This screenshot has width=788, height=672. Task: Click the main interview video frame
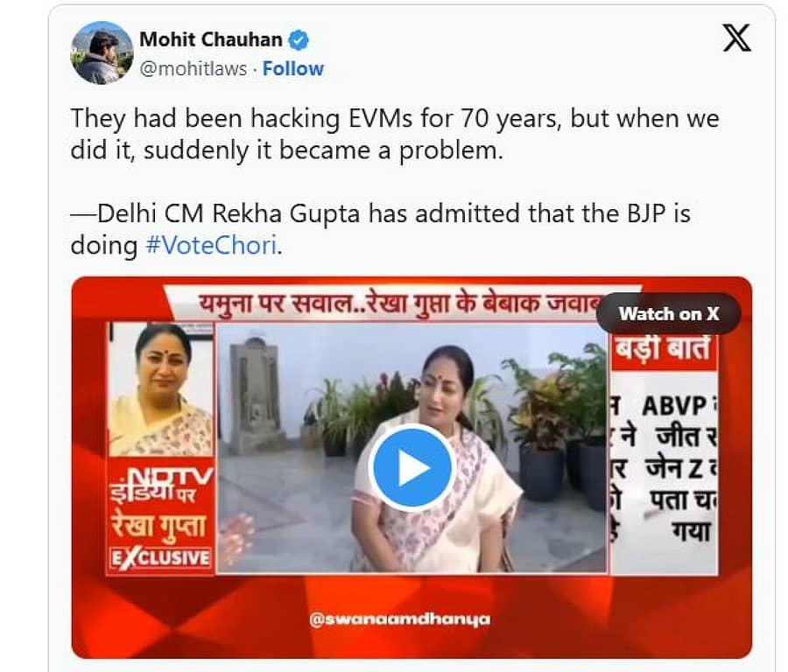pos(412,448)
